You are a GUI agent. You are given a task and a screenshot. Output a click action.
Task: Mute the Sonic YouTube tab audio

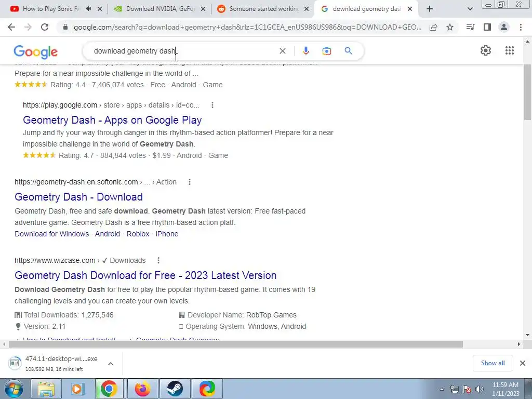click(x=88, y=9)
